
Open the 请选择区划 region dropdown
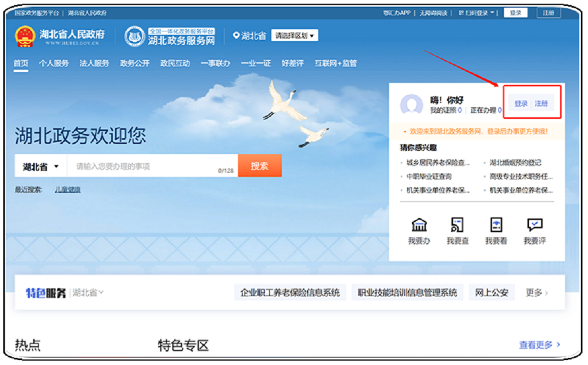point(295,36)
